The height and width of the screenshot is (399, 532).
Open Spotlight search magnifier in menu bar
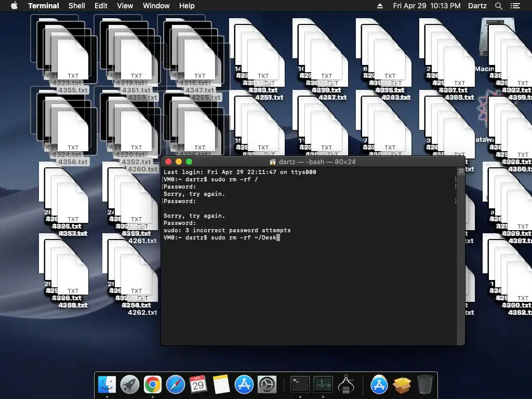(x=498, y=6)
